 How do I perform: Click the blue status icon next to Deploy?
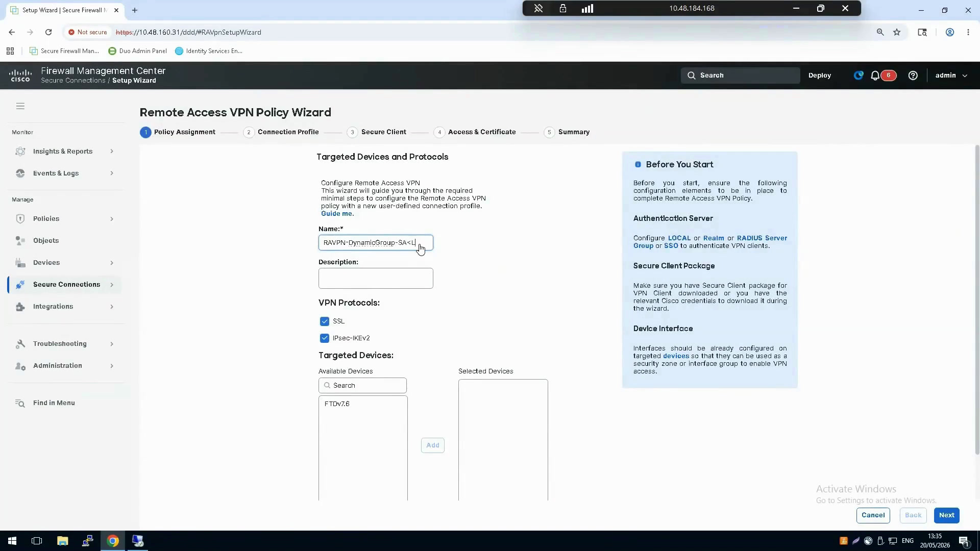pyautogui.click(x=859, y=76)
